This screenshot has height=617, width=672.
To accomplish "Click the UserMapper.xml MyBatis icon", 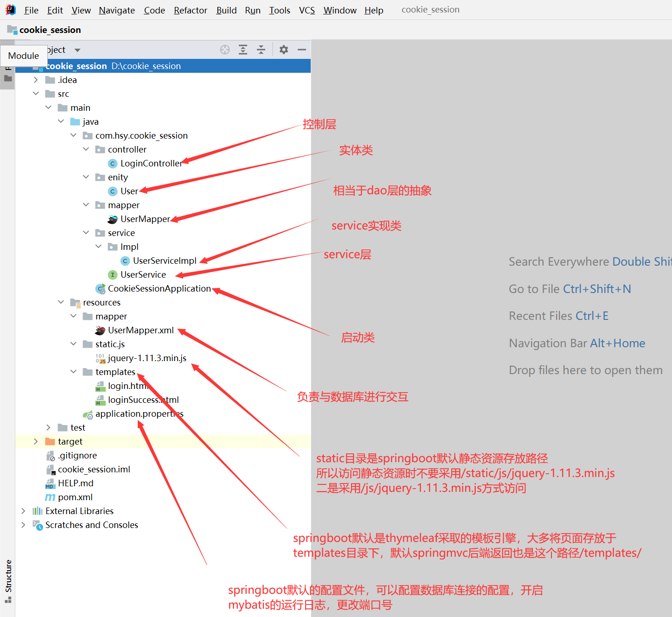I will [x=100, y=330].
